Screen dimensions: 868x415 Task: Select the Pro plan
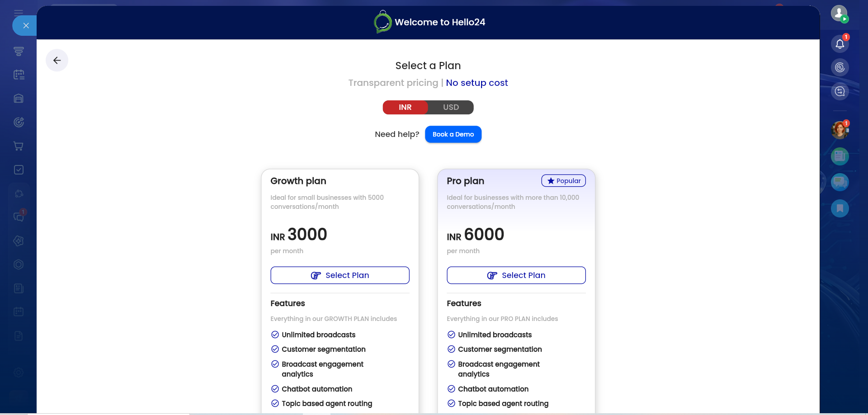(516, 275)
